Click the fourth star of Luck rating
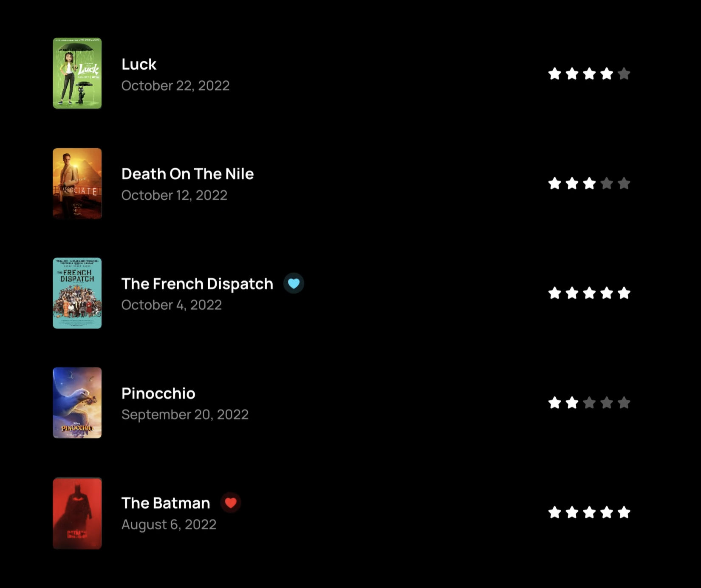Viewport: 701px width, 588px height. tap(607, 74)
